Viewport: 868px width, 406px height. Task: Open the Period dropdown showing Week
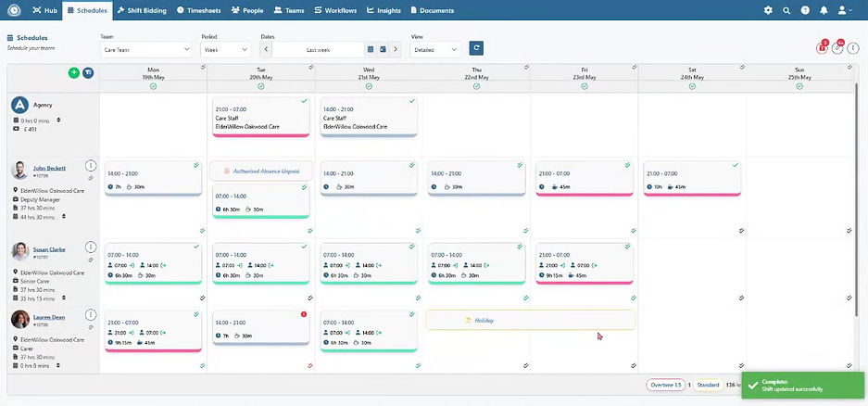tap(226, 49)
